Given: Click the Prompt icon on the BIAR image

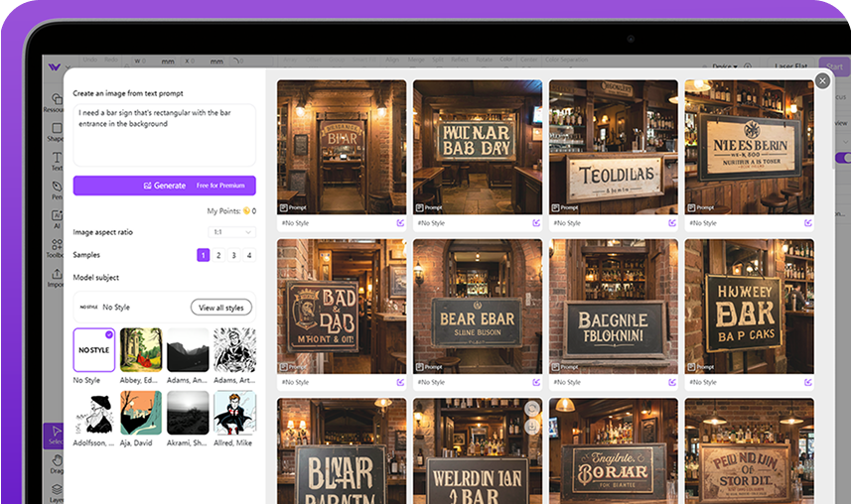Looking at the screenshot, I should [284, 207].
